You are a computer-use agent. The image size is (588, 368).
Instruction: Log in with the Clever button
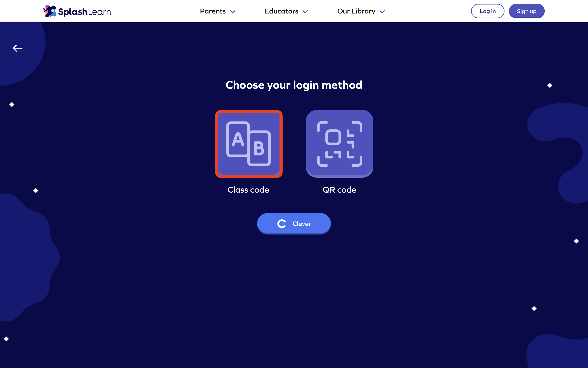(x=294, y=224)
